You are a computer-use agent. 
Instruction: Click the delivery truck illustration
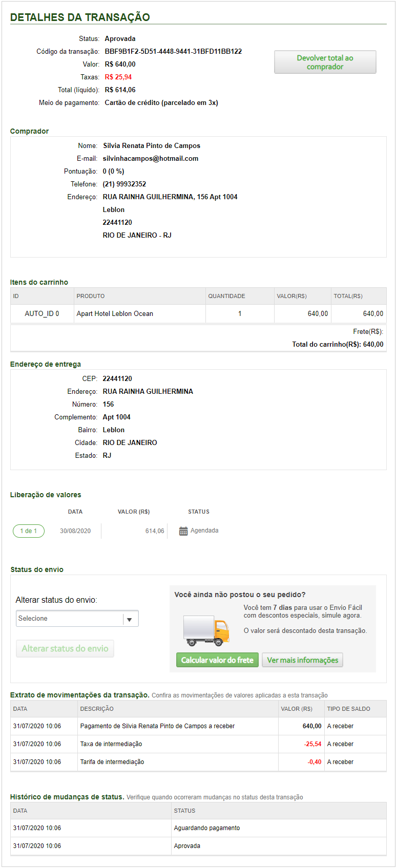pyautogui.click(x=206, y=630)
